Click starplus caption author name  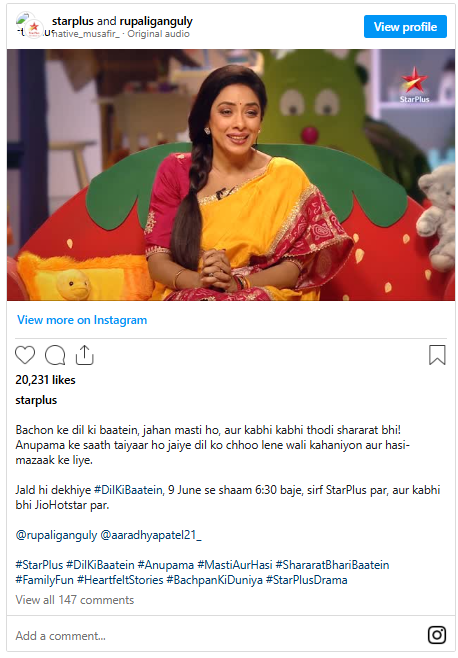[36, 400]
